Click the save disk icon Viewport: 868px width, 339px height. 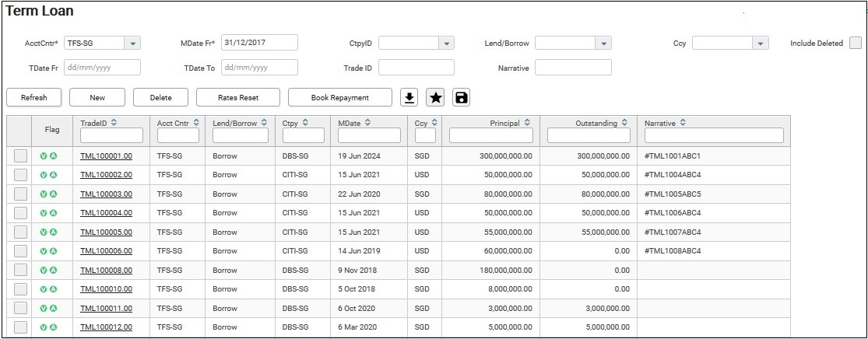[461, 97]
